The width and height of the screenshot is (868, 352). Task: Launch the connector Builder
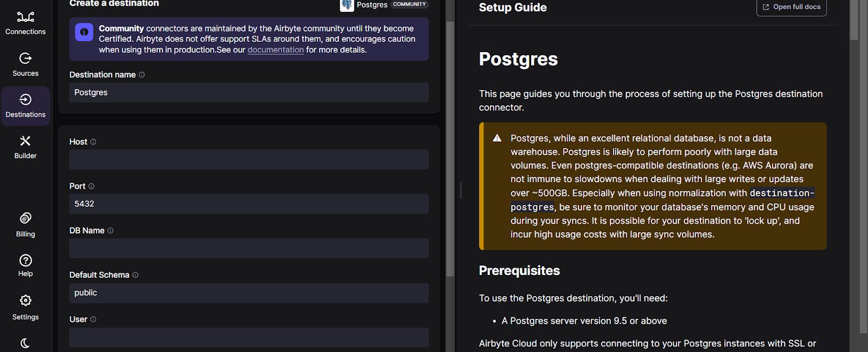[25, 148]
